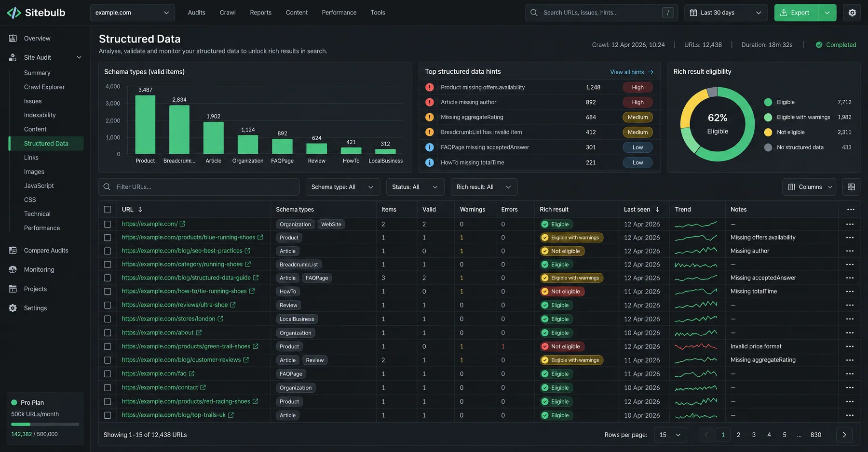Open the settings gear in top bar

(x=852, y=13)
